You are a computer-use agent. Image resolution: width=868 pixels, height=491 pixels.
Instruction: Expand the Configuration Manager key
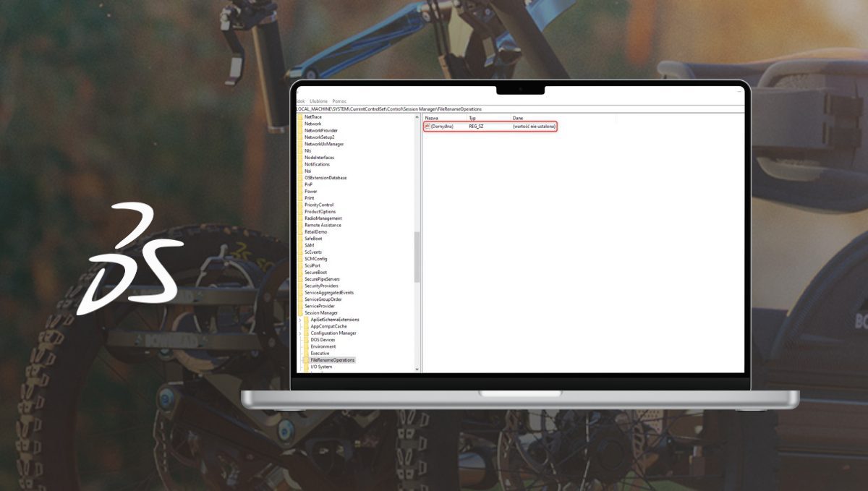[299, 333]
